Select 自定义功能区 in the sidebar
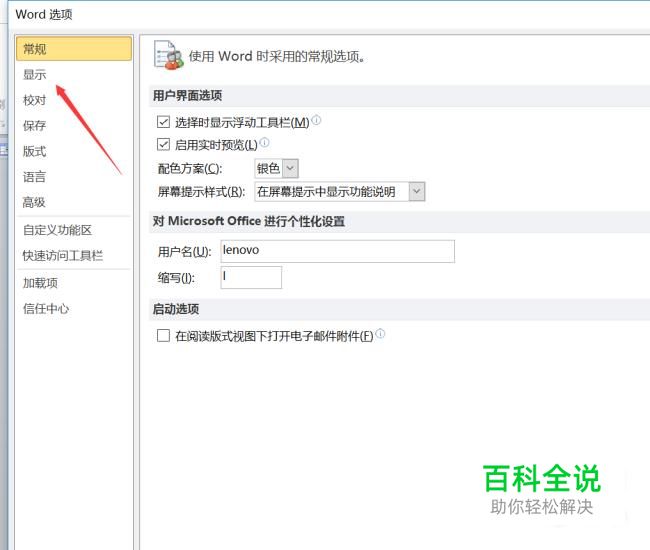Viewport: 650px width, 550px height. click(57, 230)
